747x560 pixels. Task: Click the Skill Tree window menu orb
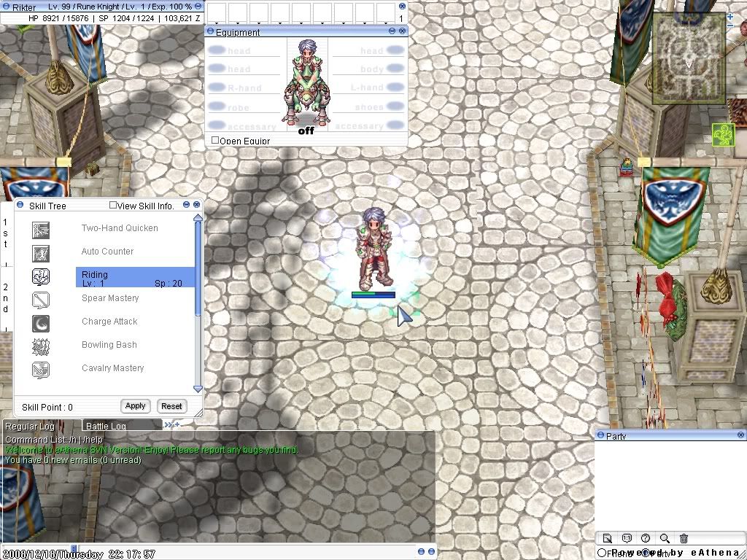point(20,205)
